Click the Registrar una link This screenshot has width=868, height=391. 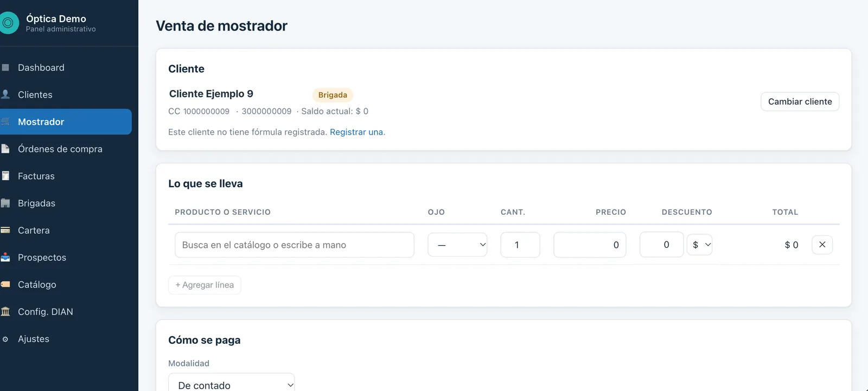coord(356,132)
